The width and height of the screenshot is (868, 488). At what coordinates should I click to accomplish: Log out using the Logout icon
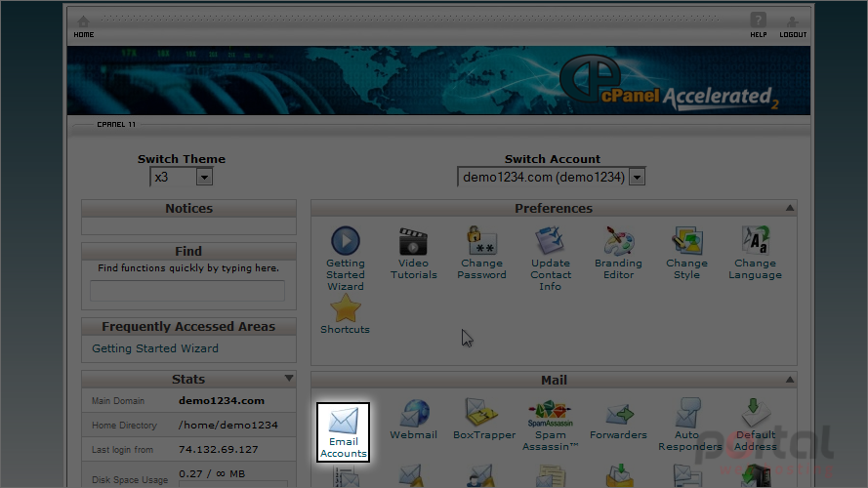[793, 26]
